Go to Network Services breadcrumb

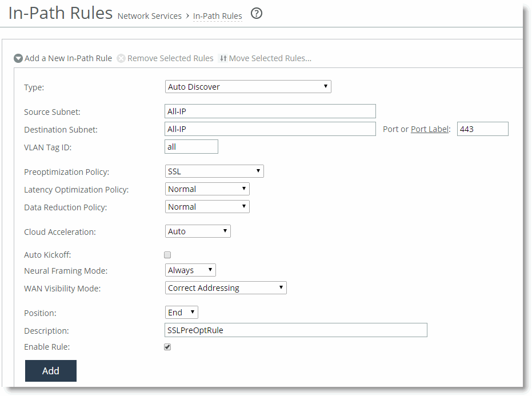149,16
